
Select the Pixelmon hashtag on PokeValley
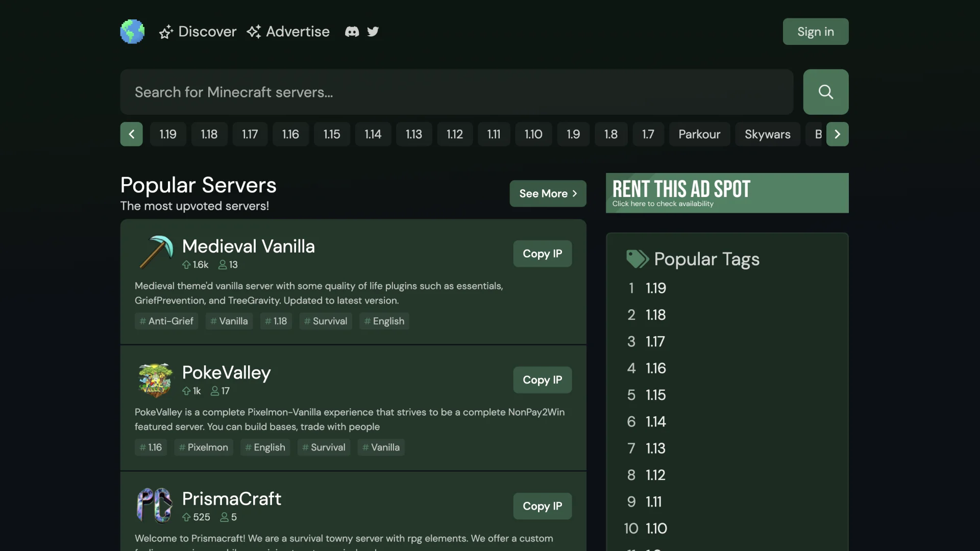pyautogui.click(x=203, y=447)
